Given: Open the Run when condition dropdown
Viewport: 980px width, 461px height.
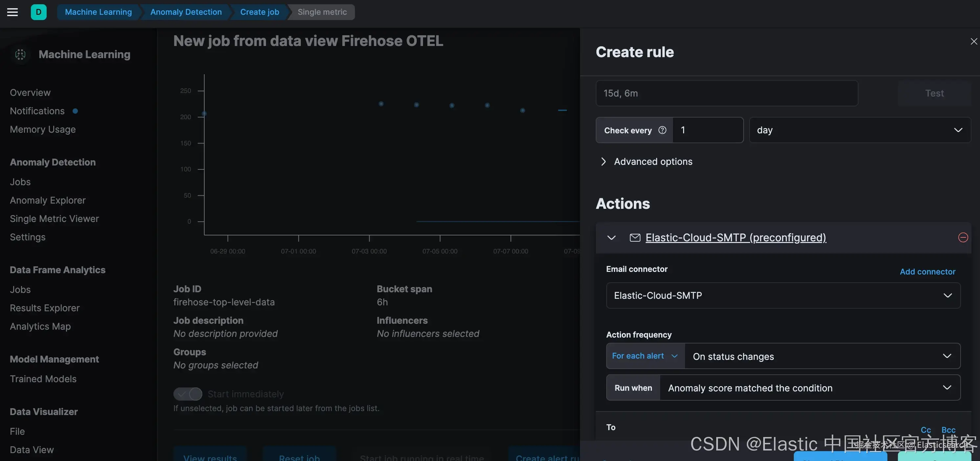Looking at the screenshot, I should click(810, 387).
